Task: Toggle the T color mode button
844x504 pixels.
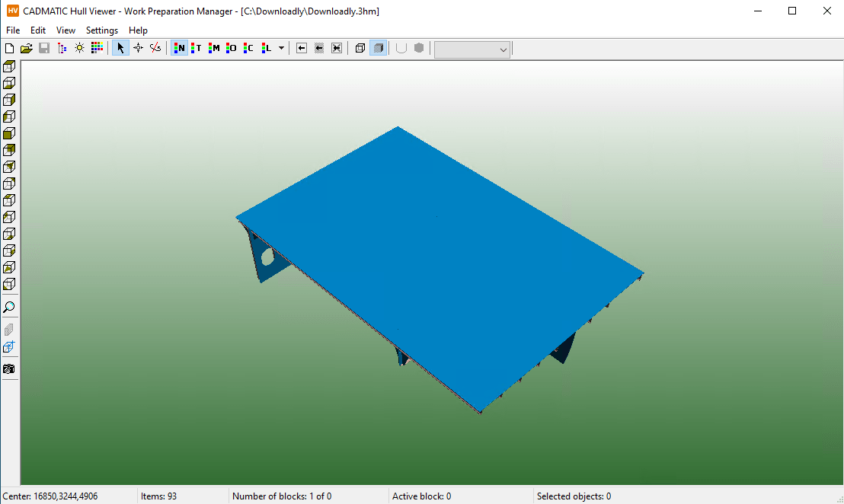Action: point(197,48)
